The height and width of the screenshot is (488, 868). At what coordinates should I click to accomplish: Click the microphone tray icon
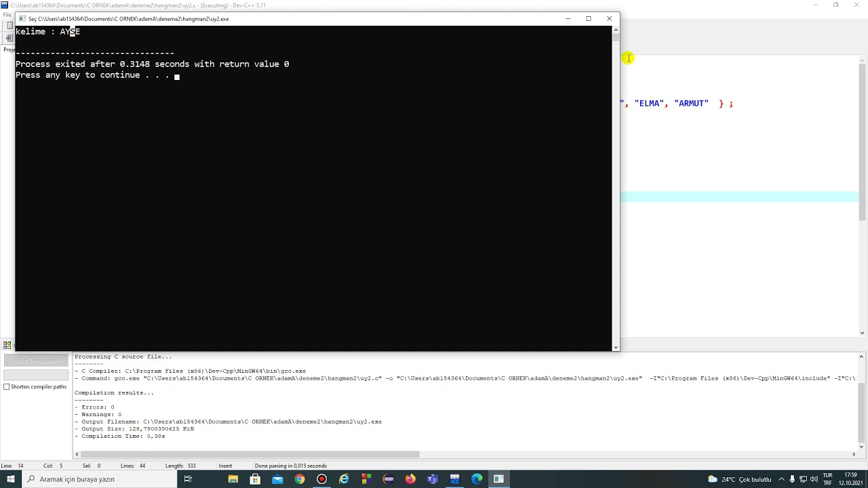[x=792, y=479]
